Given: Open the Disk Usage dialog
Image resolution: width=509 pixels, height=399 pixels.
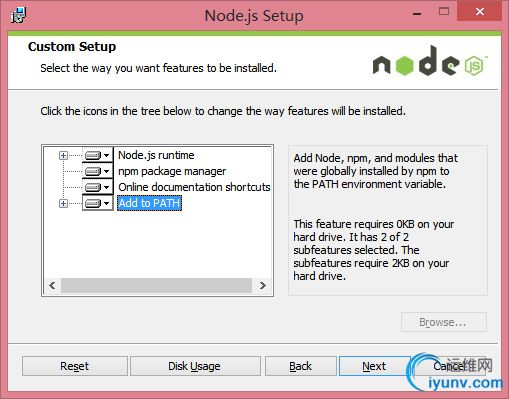Looking at the screenshot, I should click(195, 366).
